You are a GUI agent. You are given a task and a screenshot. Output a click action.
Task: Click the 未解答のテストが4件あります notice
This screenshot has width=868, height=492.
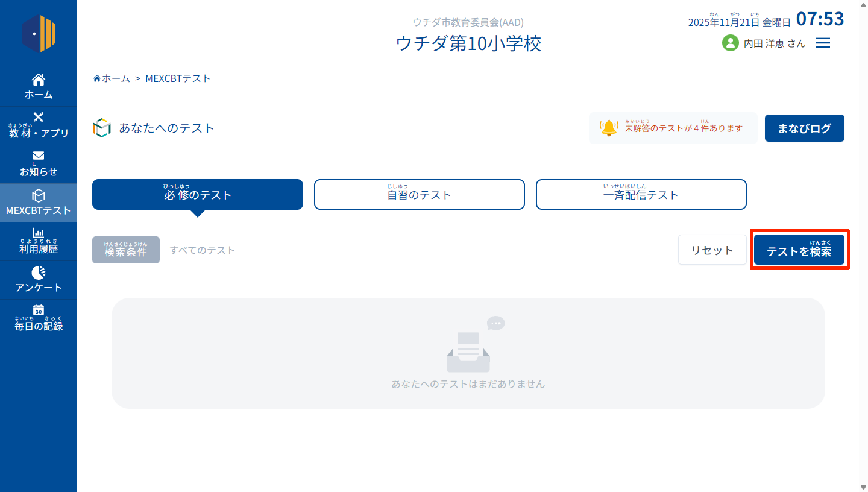[683, 128]
